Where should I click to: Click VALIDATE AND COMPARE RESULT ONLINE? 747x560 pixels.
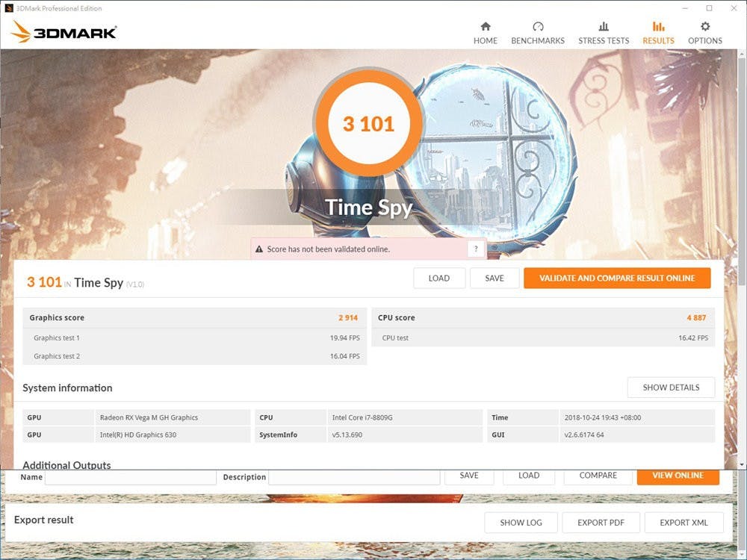coord(617,278)
